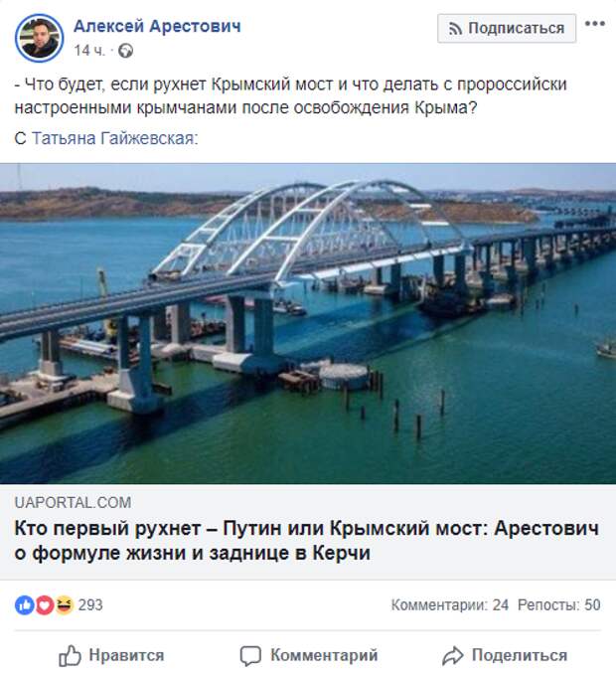Image resolution: width=616 pixels, height=678 pixels.
Task: View the 293 reactions count
Action: coord(90,604)
